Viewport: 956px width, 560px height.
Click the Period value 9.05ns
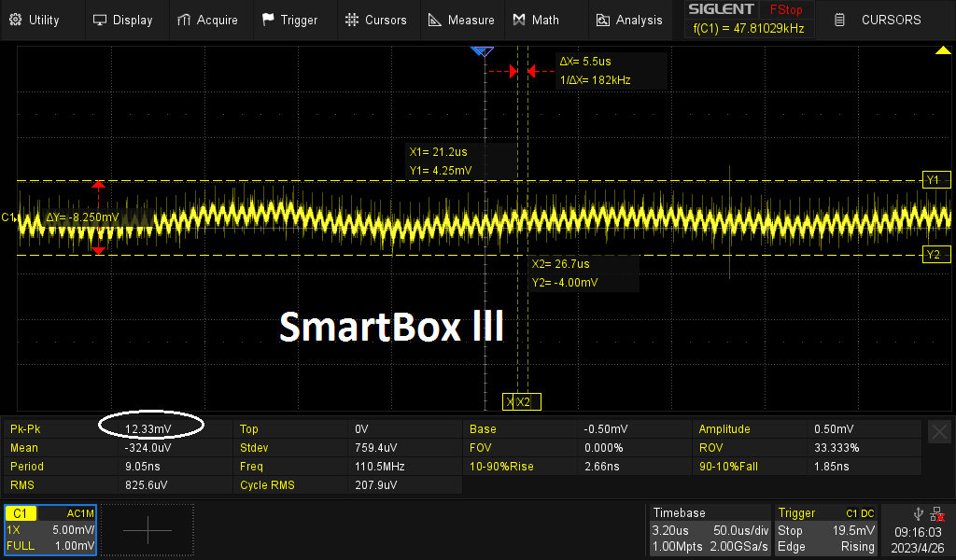143,467
